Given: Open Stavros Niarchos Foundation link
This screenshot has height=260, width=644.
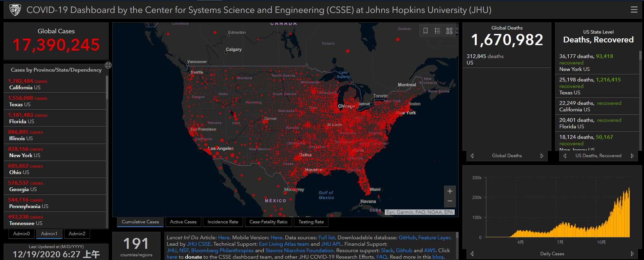Looking at the screenshot, I should coord(300,250).
